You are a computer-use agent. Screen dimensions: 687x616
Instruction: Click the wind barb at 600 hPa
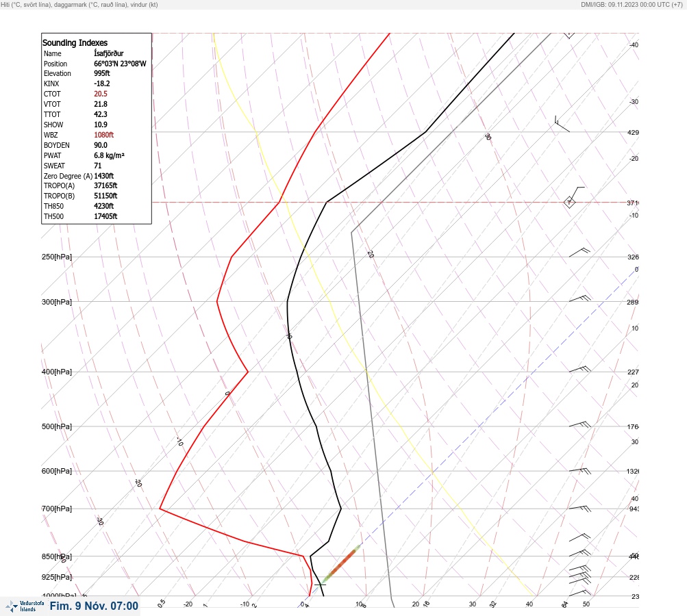point(579,471)
